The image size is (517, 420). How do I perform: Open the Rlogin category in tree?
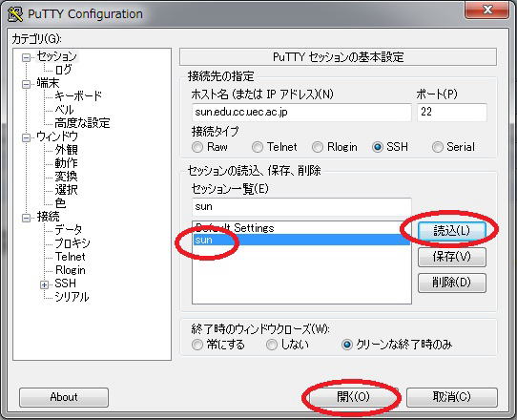[71, 270]
